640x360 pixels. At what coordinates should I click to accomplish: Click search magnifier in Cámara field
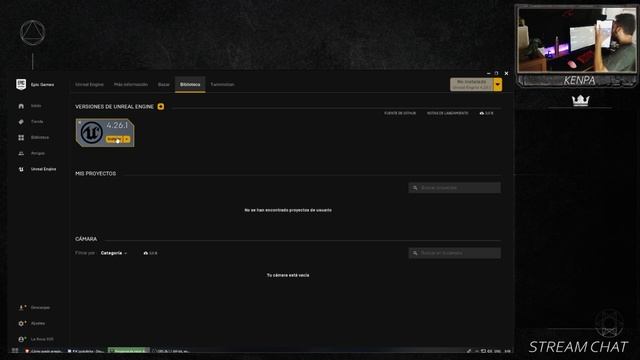point(415,253)
